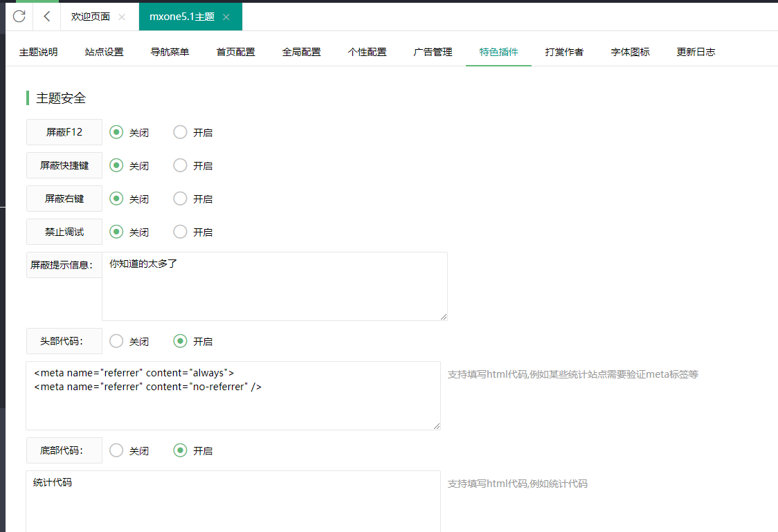
Task: Set 屏蔽快捷键 to 关闭
Action: coord(116,165)
